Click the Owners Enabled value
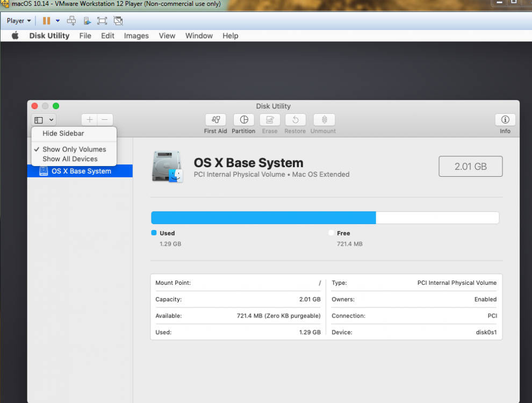Viewport: 532px width, 403px height. [x=485, y=299]
